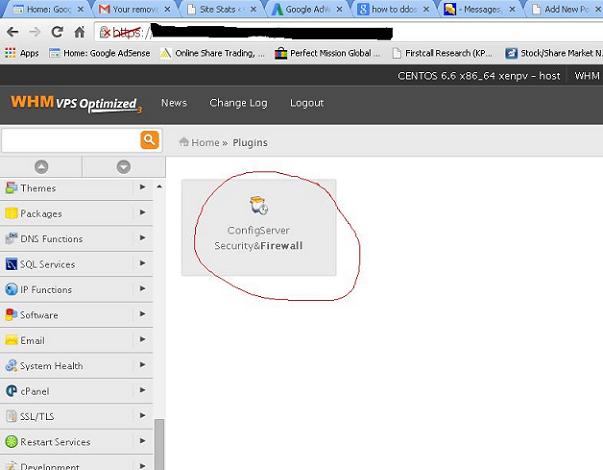Expand the Email menu arrow

click(x=142, y=339)
